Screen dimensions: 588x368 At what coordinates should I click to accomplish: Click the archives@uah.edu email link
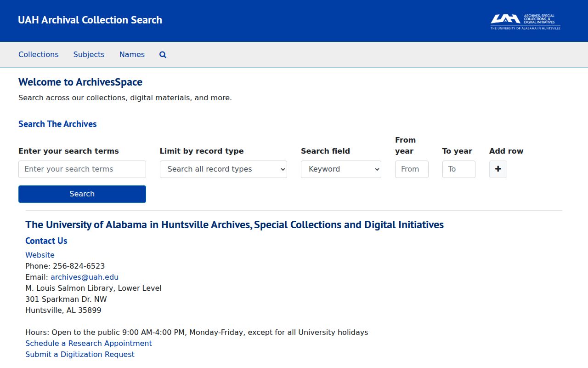[x=85, y=277]
